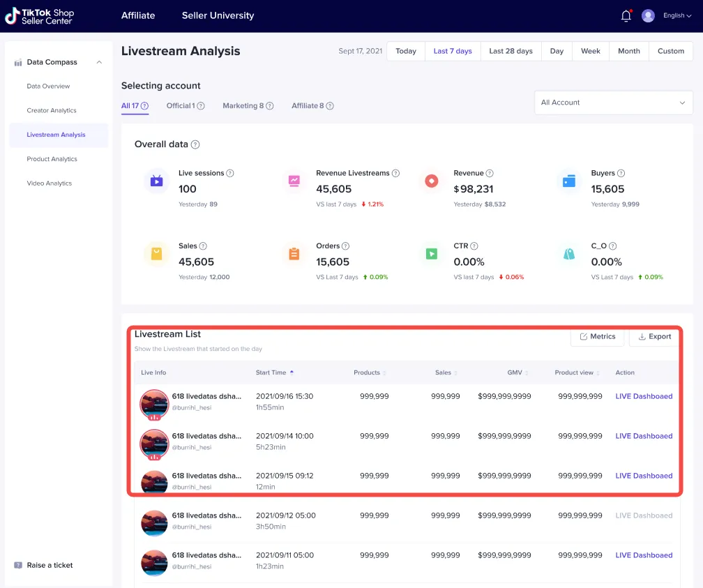This screenshot has width=703, height=588.
Task: Collapse the Data Compass sidebar section
Action: click(x=99, y=62)
